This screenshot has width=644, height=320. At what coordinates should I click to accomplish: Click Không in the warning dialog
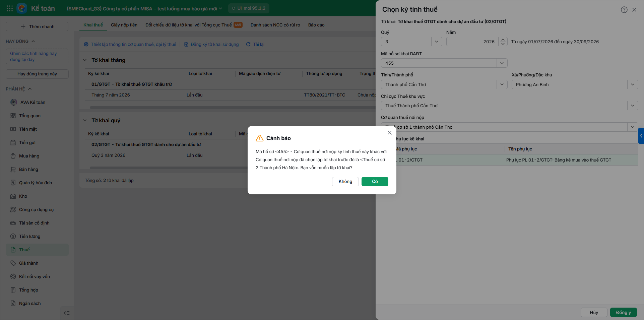click(345, 182)
